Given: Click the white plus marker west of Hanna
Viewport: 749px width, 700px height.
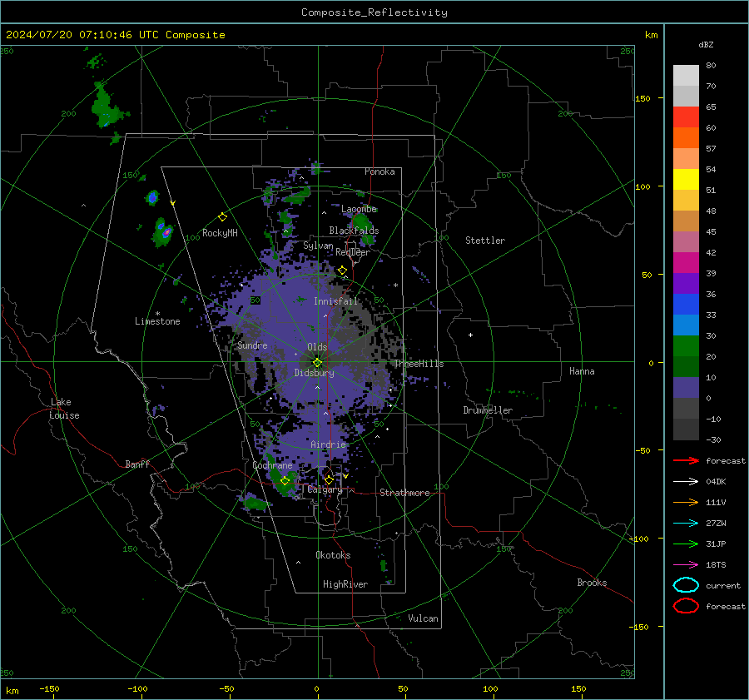Looking at the screenshot, I should point(470,335).
